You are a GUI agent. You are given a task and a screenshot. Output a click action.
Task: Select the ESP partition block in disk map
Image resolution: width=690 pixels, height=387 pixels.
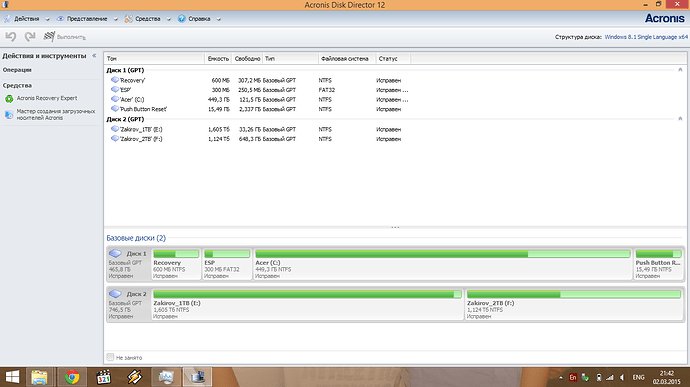227,264
